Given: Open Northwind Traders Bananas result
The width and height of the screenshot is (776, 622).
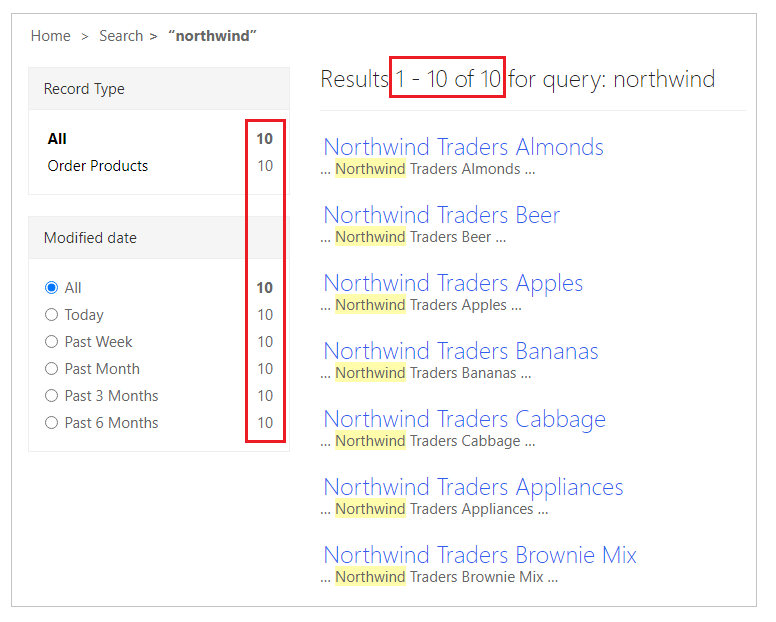Looking at the screenshot, I should click(460, 351).
